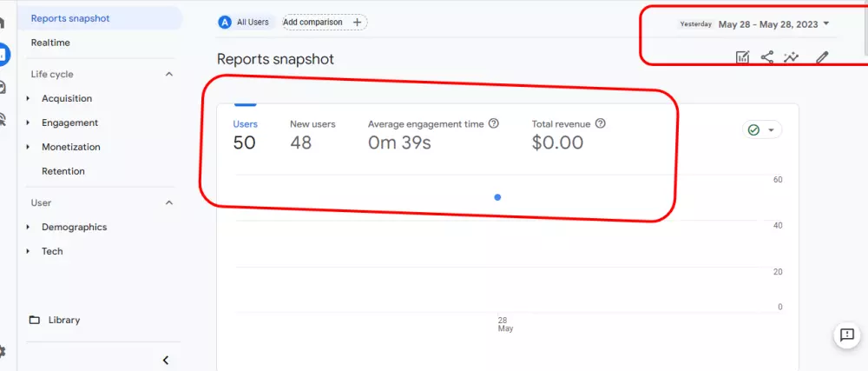868x371 pixels.
Task: Open the Insights sparkline icon
Action: pos(792,57)
